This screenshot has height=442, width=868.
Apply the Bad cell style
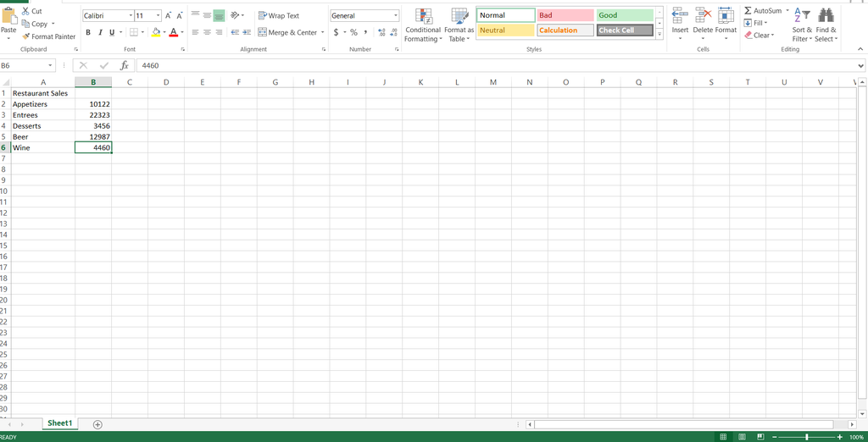565,15
